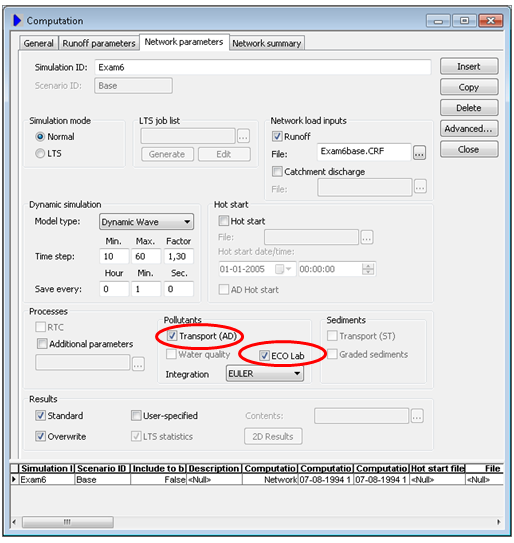Open the Network summary tab
Image resolution: width=514 pixels, height=543 pixels.
[x=267, y=43]
